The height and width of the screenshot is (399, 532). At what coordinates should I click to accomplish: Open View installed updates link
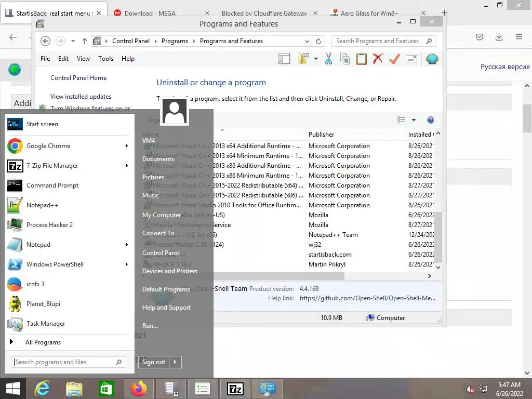(81, 96)
